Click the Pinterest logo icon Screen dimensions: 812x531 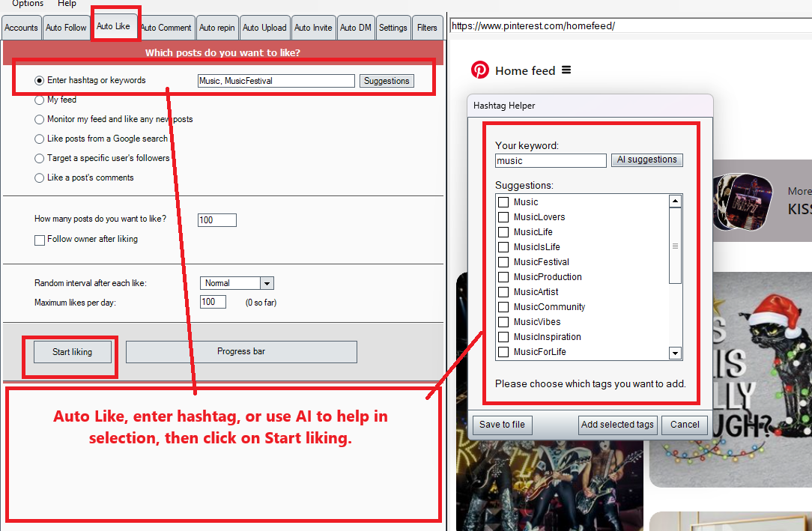[480, 70]
